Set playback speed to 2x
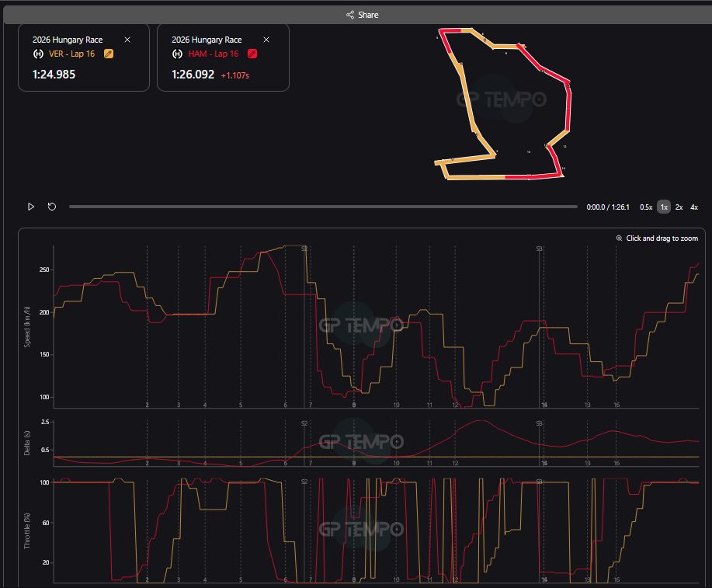Screen dimensions: 712x588 point(679,207)
